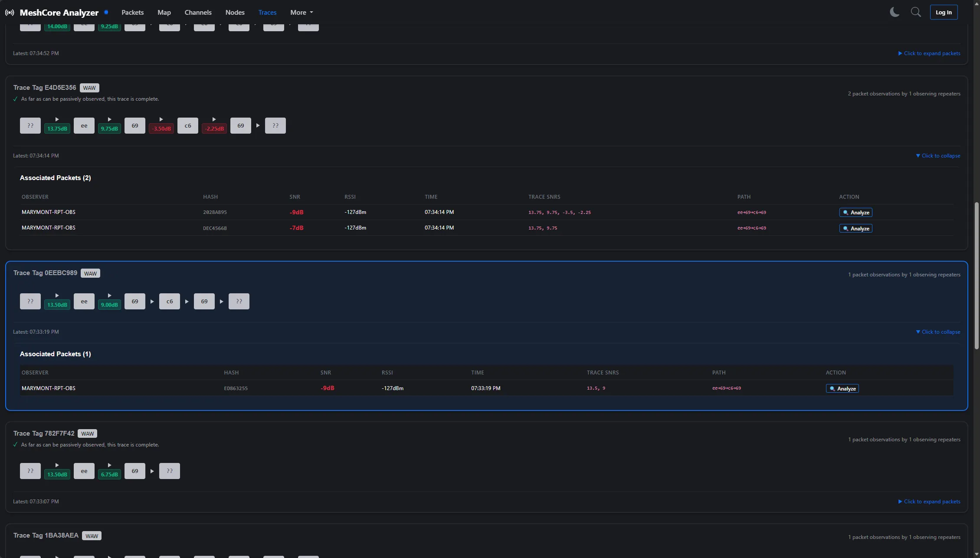Toggle dark mode moon icon
Image resolution: width=980 pixels, height=558 pixels.
pos(894,12)
